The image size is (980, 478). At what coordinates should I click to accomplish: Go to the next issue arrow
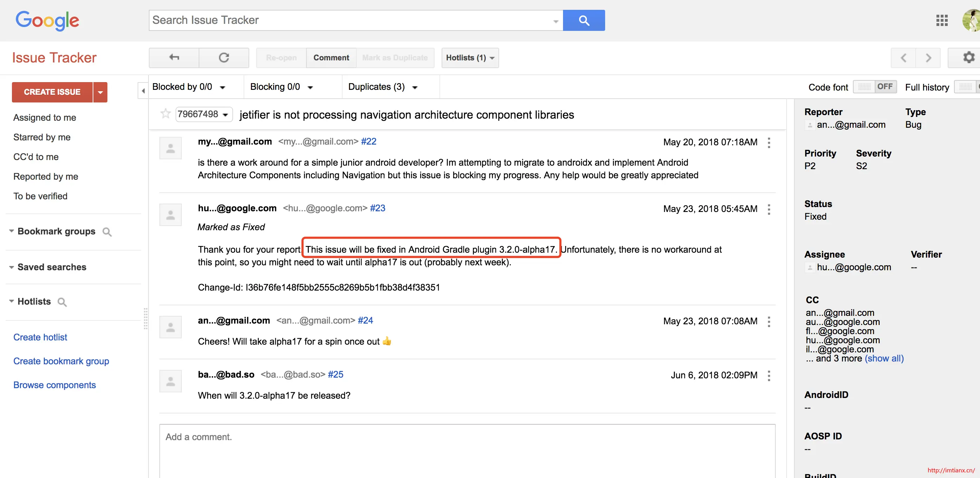[x=928, y=58]
